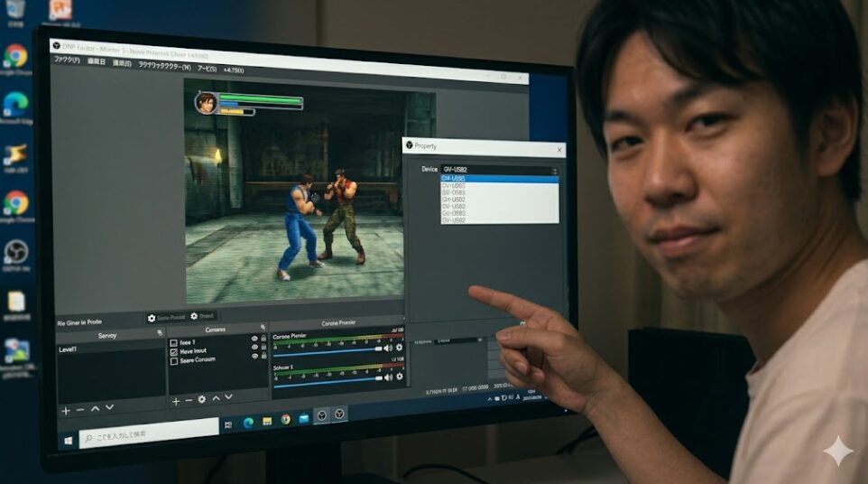The image size is (868, 484).
Task: Move source up in the Camarca panel
Action: click(216, 398)
